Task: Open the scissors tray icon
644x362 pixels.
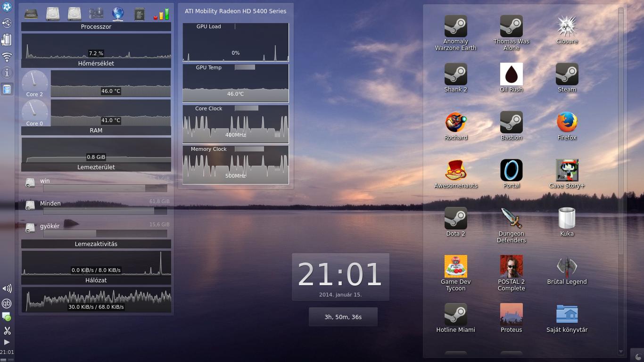Action: [x=7, y=331]
